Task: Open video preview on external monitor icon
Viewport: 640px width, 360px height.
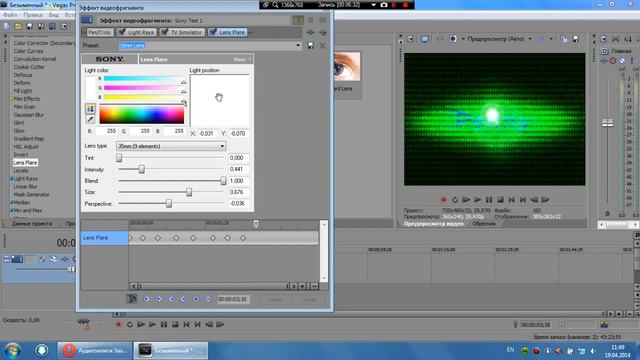Action: (425, 39)
